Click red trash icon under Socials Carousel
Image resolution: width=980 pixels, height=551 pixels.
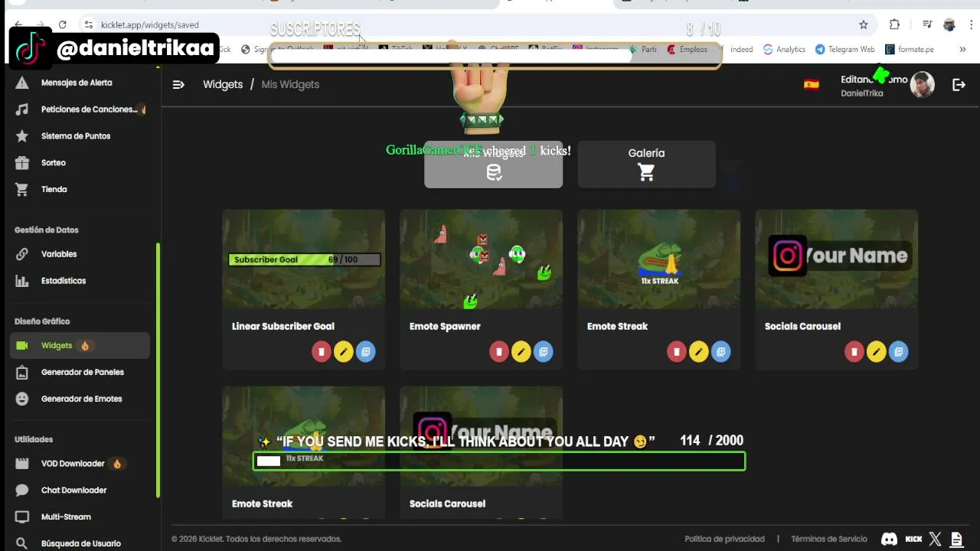point(854,351)
